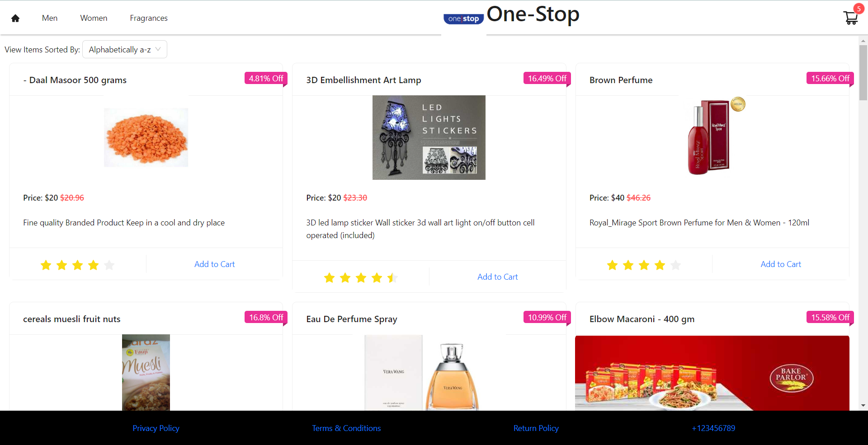Open the Alphabetically a-z sort dropdown
Image resolution: width=868 pixels, height=445 pixels.
pyautogui.click(x=125, y=49)
